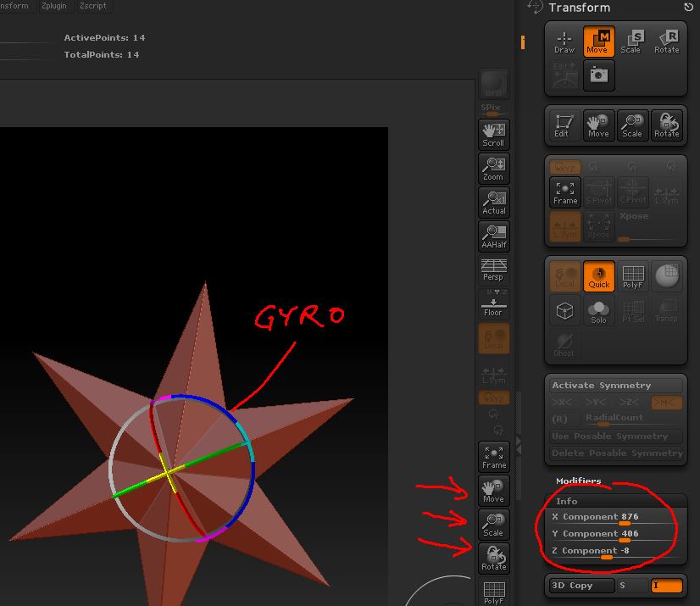Toggle (R) radial symmetry
Image resolution: width=700 pixels, height=606 pixels.
coord(560,419)
